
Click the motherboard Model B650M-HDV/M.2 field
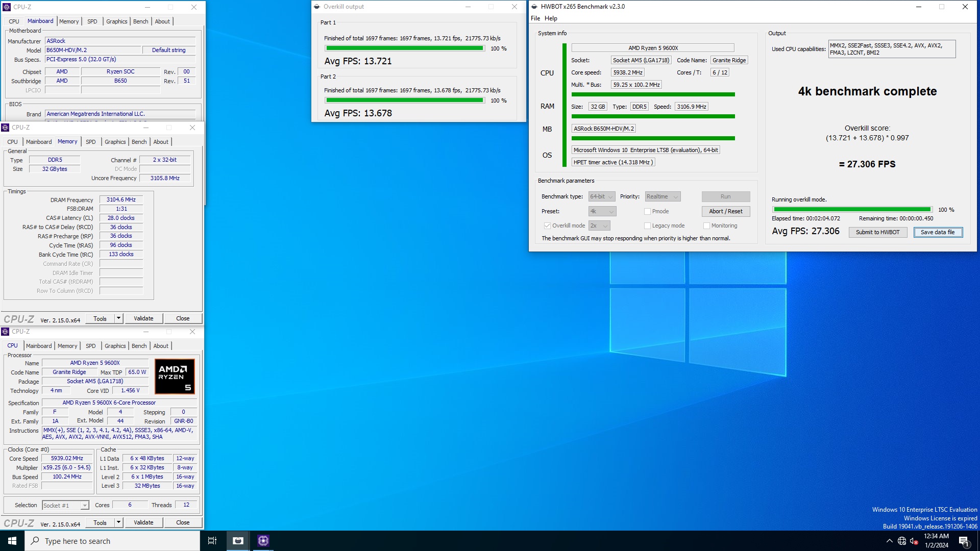pyautogui.click(x=93, y=50)
